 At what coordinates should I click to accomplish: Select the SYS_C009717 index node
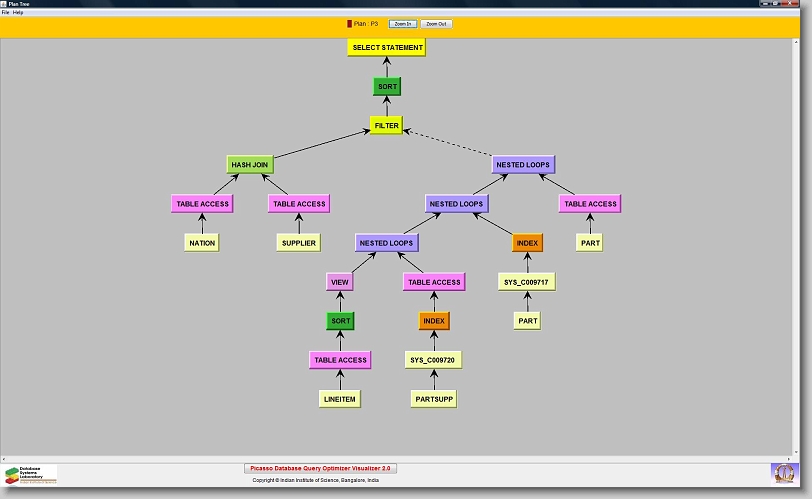[x=527, y=282]
